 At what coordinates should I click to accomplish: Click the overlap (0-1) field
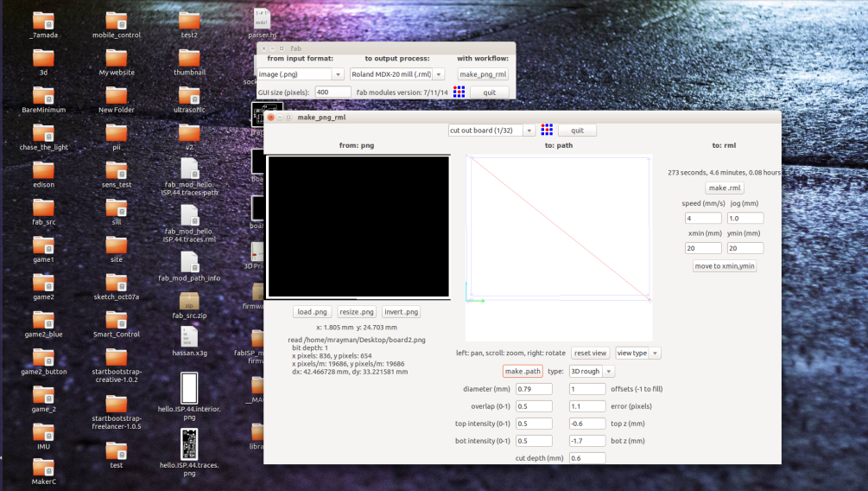tap(535, 406)
